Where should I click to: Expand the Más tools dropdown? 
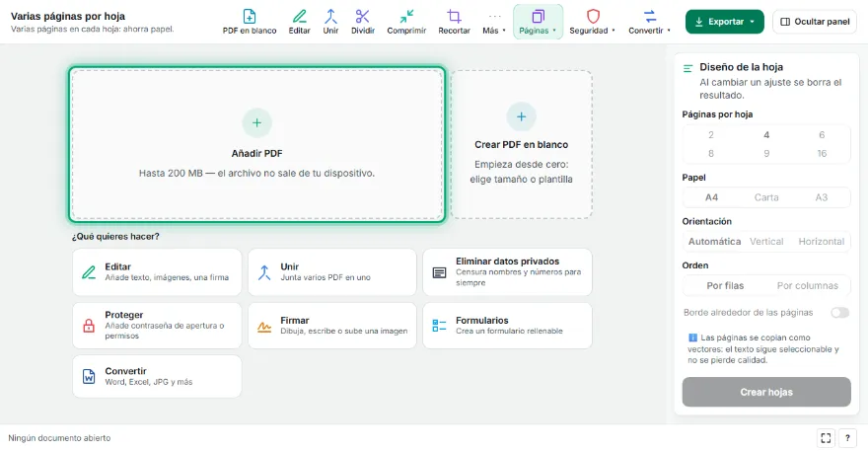pyautogui.click(x=494, y=22)
